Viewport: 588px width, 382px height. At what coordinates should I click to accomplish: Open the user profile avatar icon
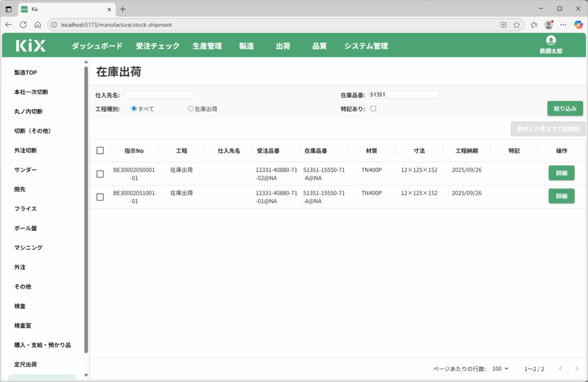tap(551, 40)
